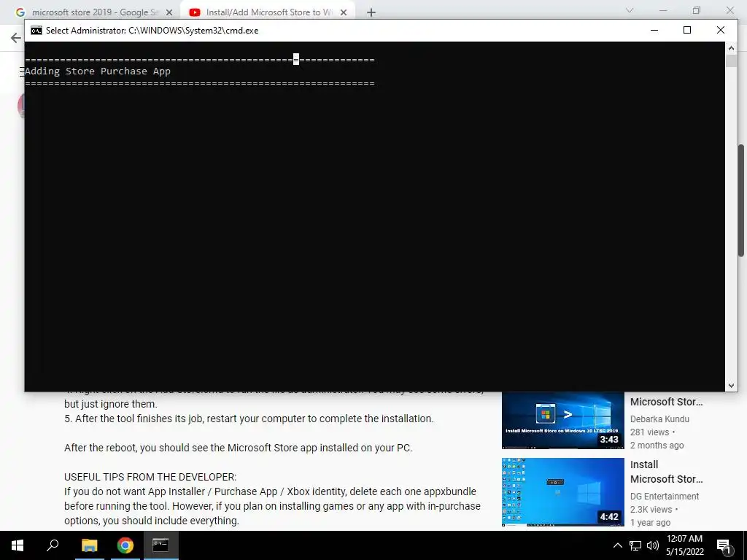Click "USEFUL TIPS FROM THE DEVELOPER" text
Viewport: 747px width, 560px height.
point(150,477)
